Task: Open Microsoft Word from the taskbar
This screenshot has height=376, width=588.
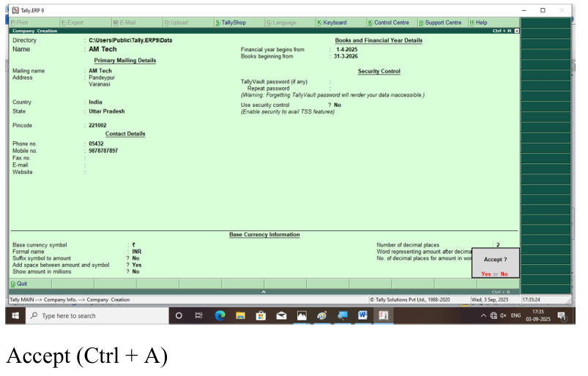Action: (362, 315)
